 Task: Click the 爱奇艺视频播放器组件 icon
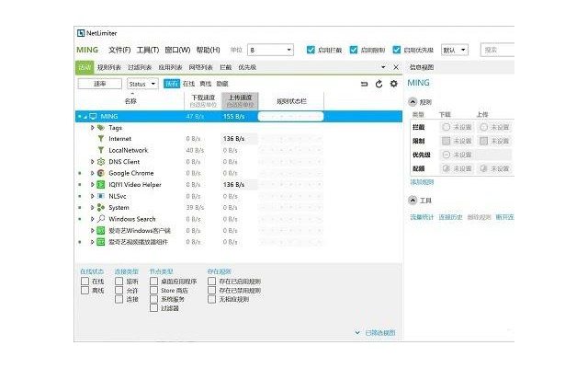[x=100, y=242]
